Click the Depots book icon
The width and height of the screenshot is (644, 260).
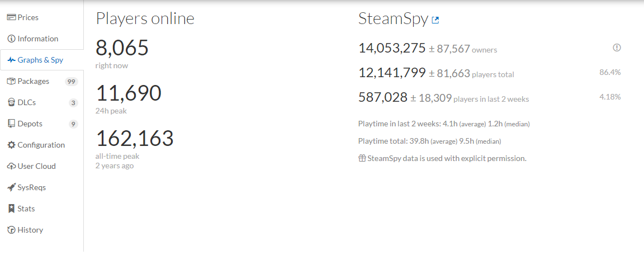tap(11, 124)
